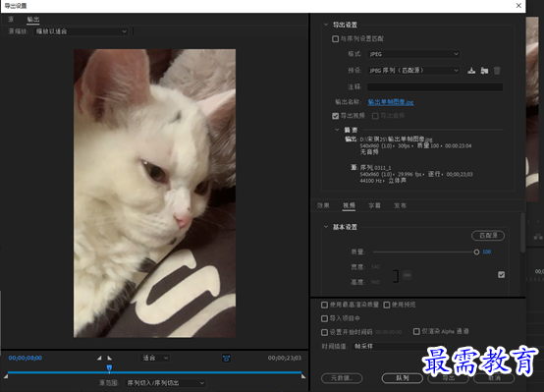
Task: Click the aspect ratio correction icon
Action: (x=226, y=358)
